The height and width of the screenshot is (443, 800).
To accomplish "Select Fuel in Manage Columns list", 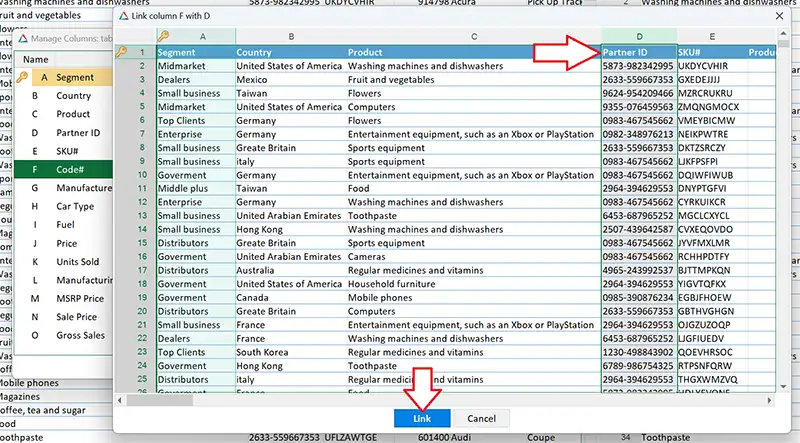I will tap(63, 225).
